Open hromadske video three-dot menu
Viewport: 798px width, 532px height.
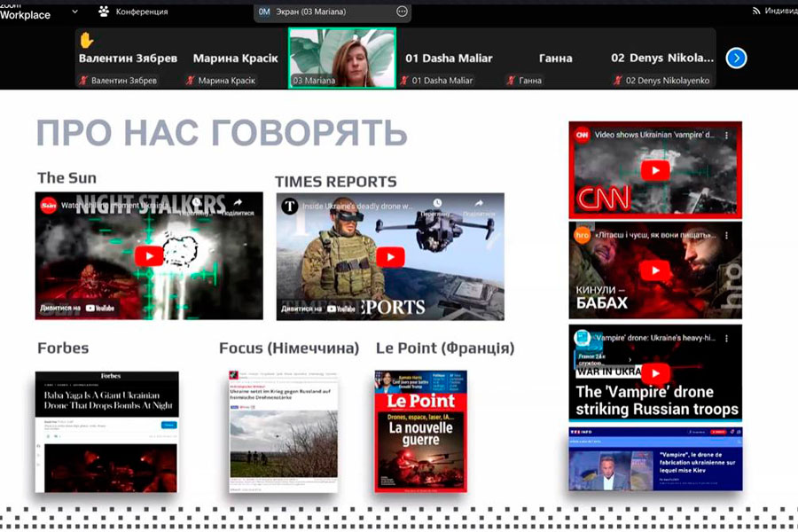[x=726, y=235]
